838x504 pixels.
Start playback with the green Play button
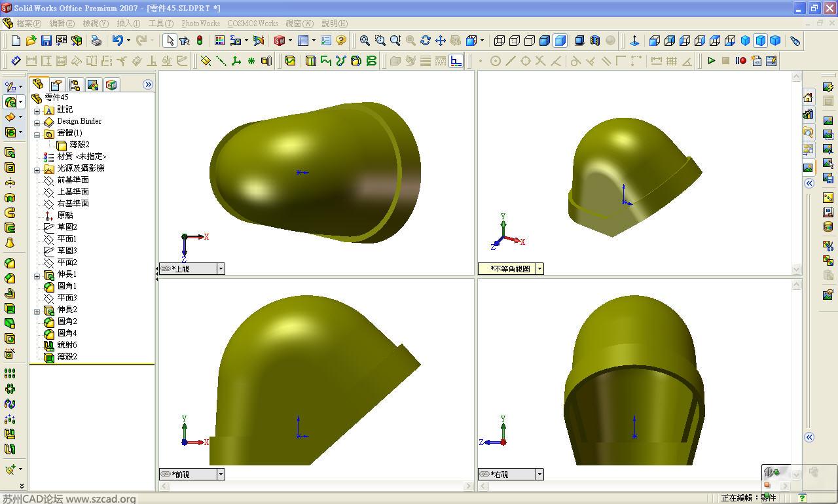(x=712, y=61)
